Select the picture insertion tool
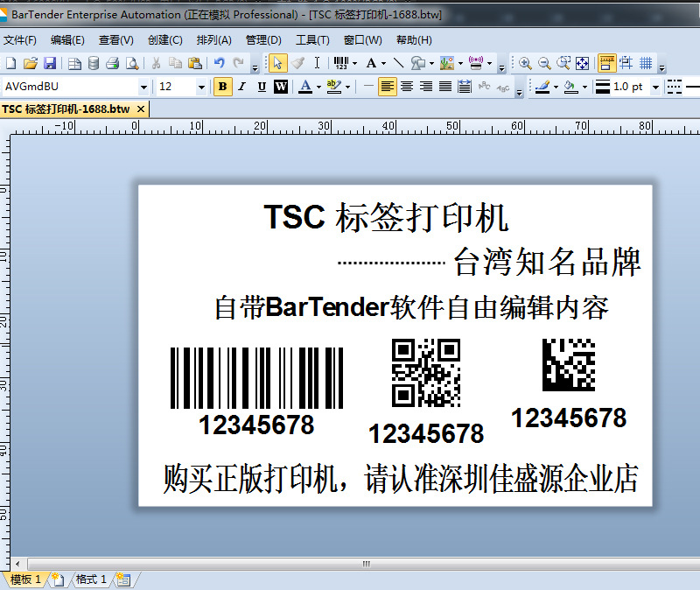 447,63
